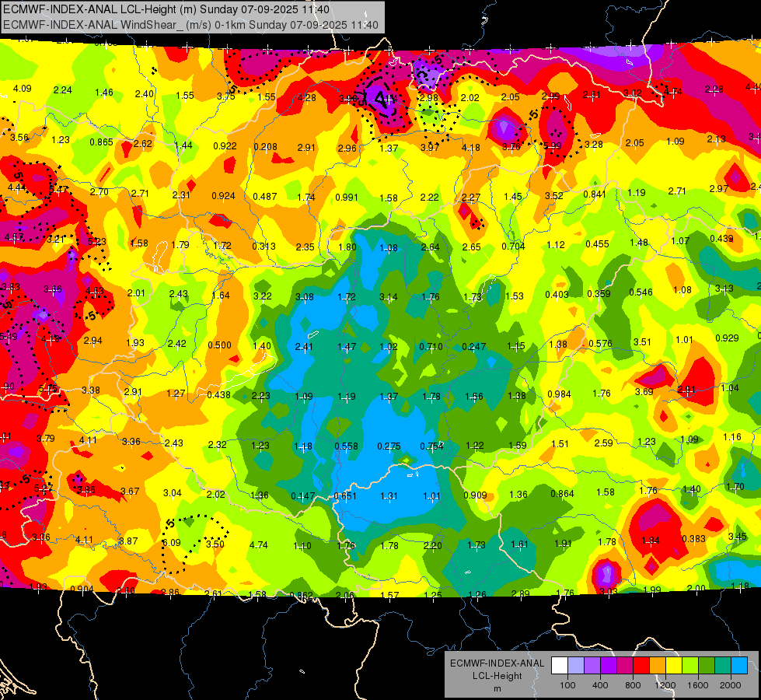
Task: Click the wind shear value '6.09'
Action: click(x=171, y=543)
